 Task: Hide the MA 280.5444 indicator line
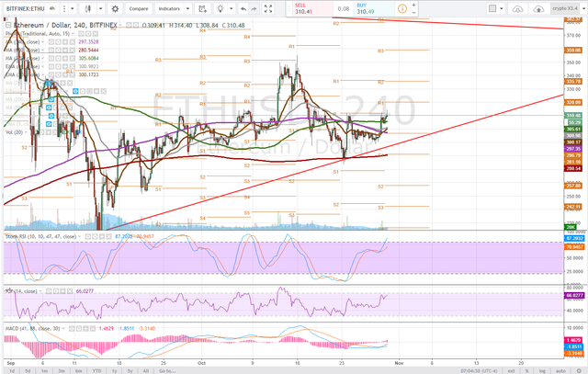pyautogui.click(x=51, y=51)
